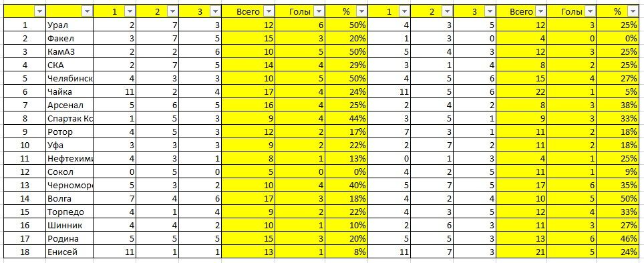Select the Факел team cell
The width and height of the screenshot is (644, 263).
pos(69,39)
